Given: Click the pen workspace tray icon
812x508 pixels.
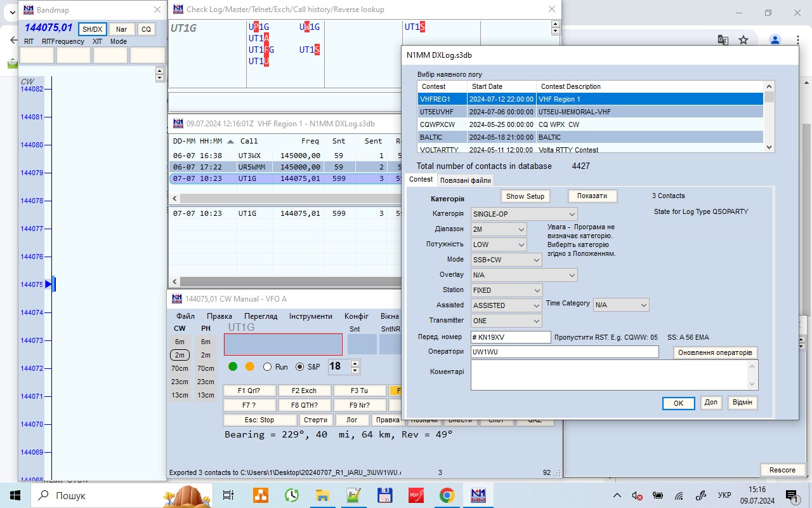Looking at the screenshot, I should coord(700,495).
